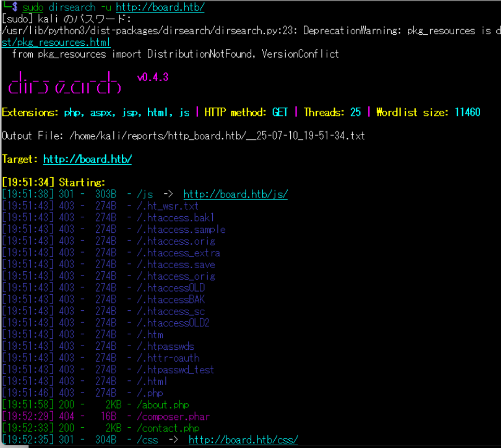Open the board.htb URL in the dirsearch command

tap(160, 7)
